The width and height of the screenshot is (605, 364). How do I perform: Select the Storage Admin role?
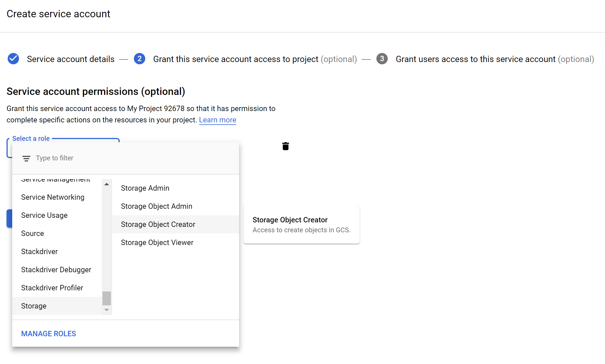pyautogui.click(x=145, y=188)
